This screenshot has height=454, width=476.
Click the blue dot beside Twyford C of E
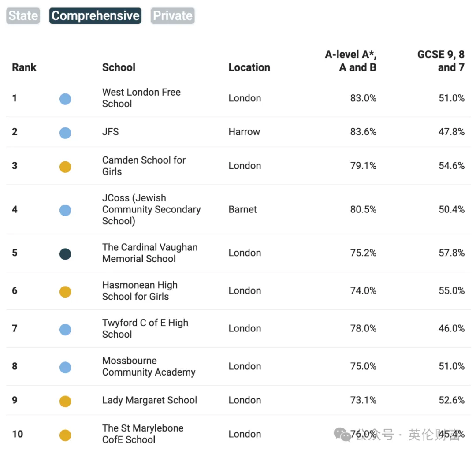[x=65, y=330]
